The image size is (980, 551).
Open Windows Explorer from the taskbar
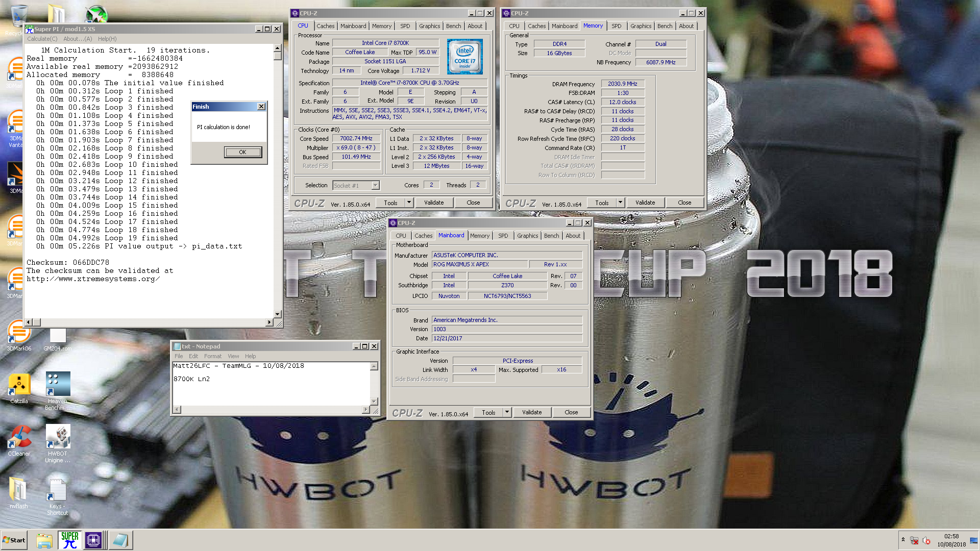[44, 540]
